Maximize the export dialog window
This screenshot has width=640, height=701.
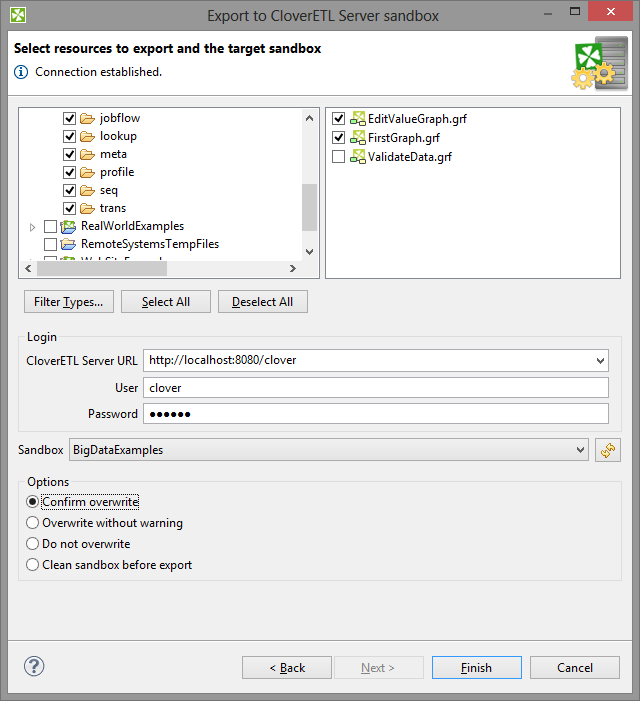[575, 12]
